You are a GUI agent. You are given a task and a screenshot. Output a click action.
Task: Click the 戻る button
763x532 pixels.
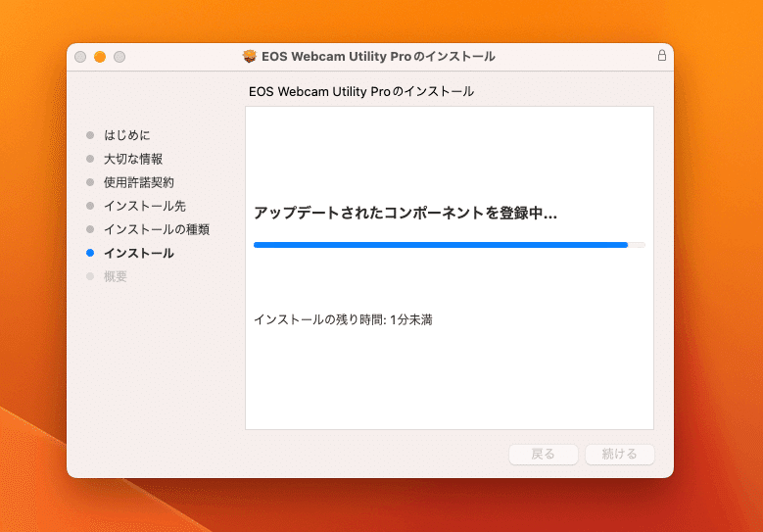pyautogui.click(x=543, y=455)
